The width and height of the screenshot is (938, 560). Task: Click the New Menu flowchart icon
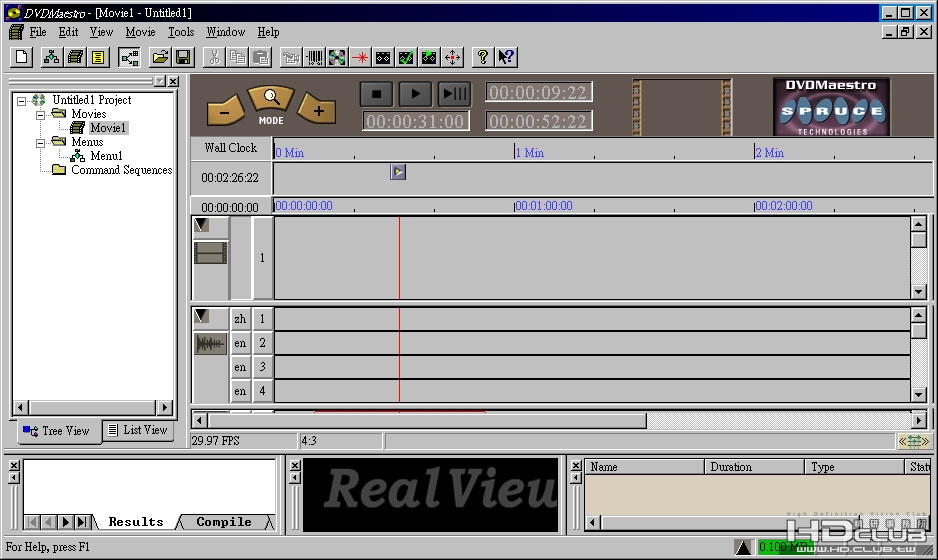[x=51, y=57]
